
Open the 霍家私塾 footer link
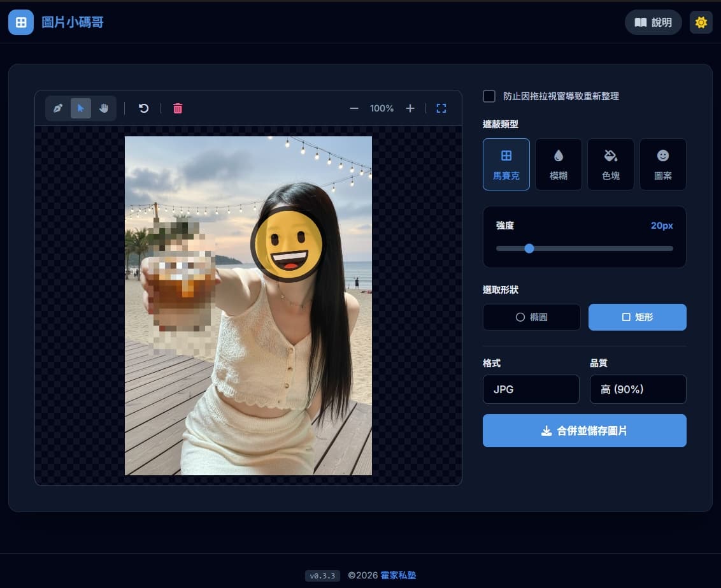point(398,575)
